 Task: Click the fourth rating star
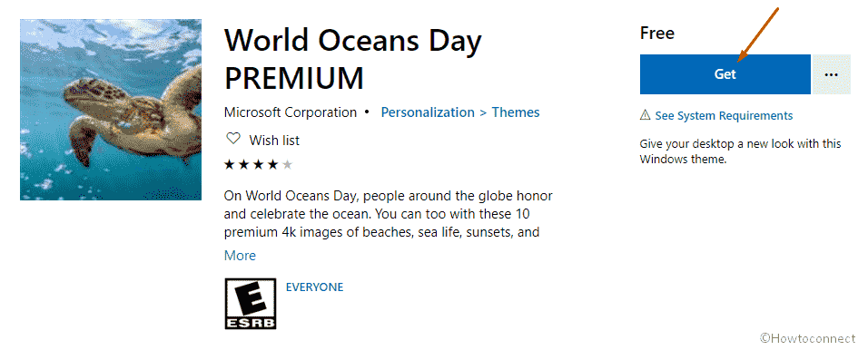point(272,164)
